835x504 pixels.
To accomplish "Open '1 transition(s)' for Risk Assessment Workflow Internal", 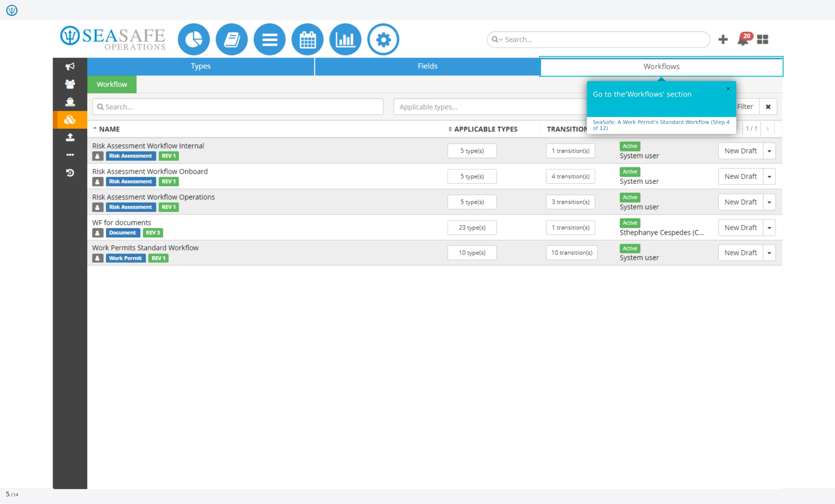I will coord(570,151).
